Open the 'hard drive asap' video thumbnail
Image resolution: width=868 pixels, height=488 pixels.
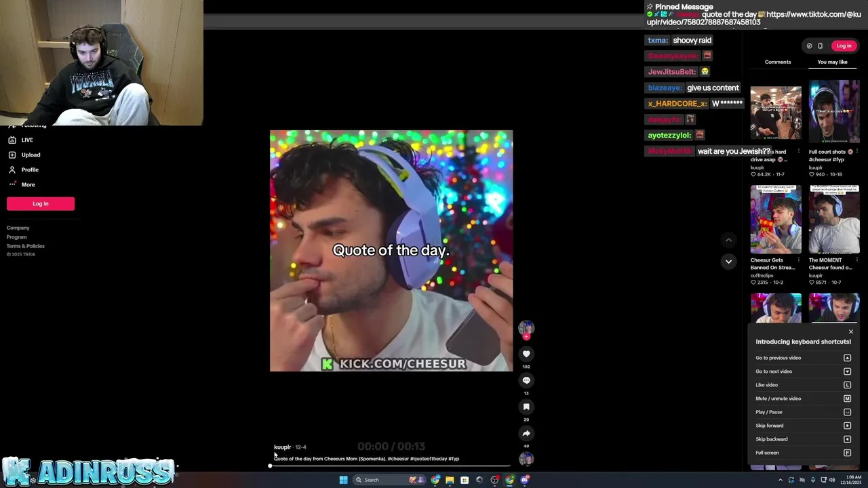pyautogui.click(x=776, y=112)
